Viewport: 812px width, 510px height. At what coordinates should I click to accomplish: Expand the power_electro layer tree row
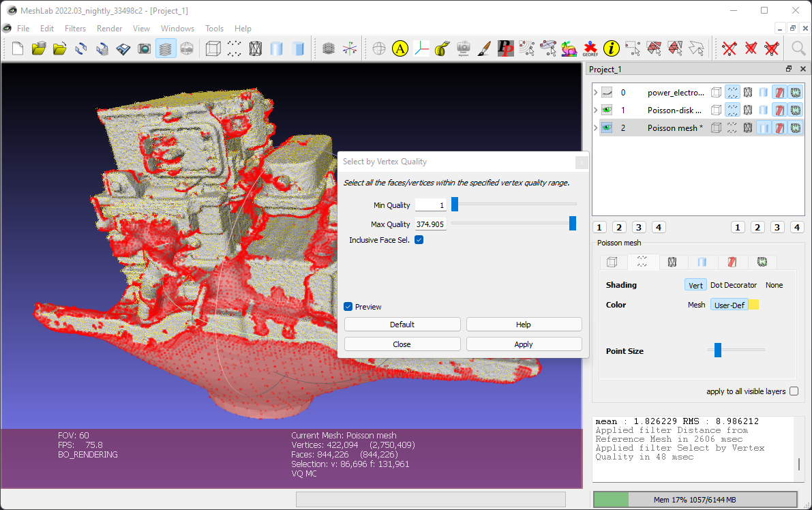pyautogui.click(x=596, y=93)
